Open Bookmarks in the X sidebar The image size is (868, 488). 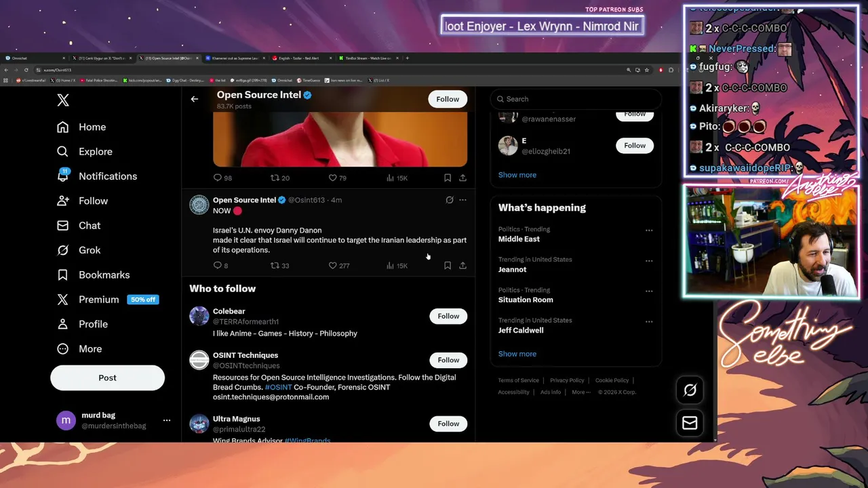93,274
